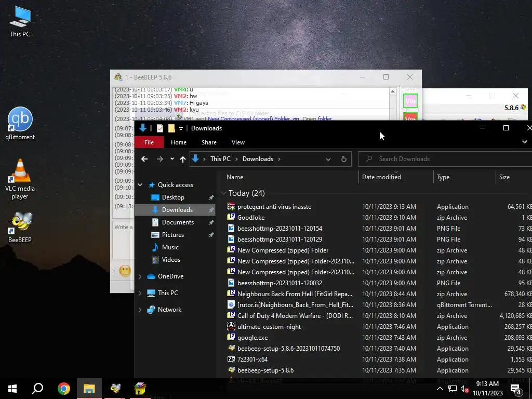Open address bar history dropdown
This screenshot has height=399, width=532.
[x=328, y=159]
